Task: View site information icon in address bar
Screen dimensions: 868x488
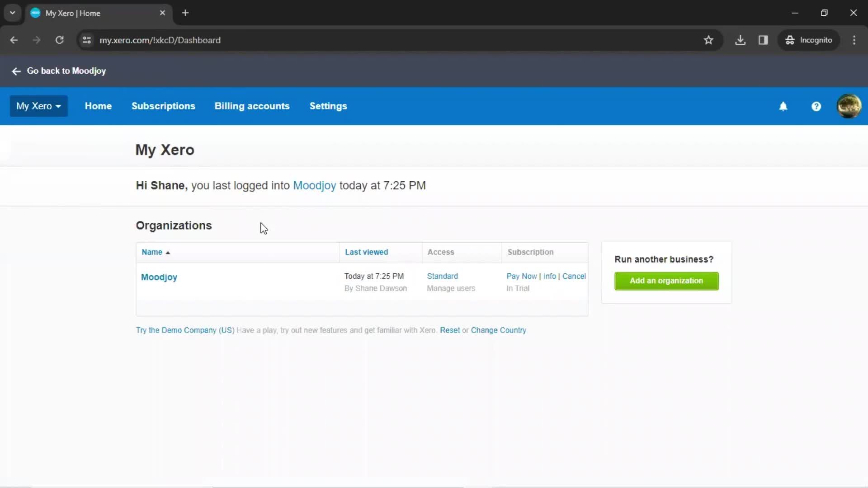Action: pos(87,40)
